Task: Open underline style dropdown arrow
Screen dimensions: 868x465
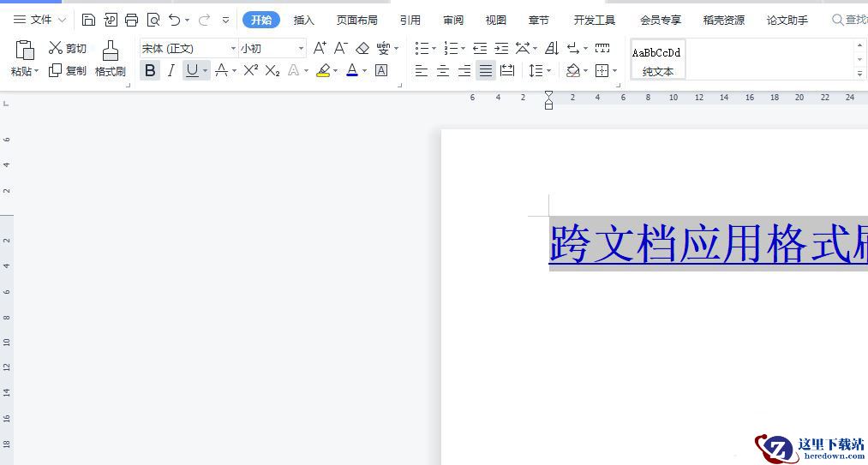Action: click(x=206, y=70)
